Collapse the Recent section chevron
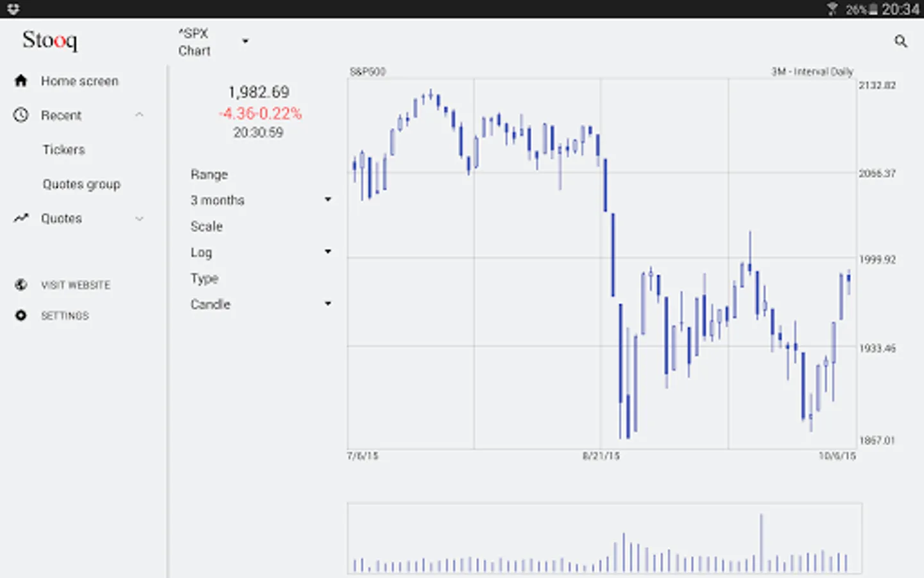 [x=139, y=115]
